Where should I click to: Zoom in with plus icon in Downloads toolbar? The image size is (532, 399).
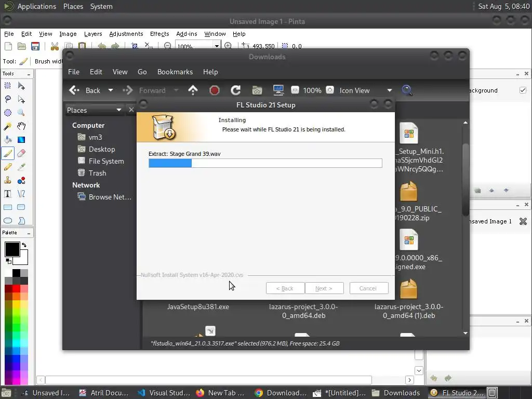tap(330, 90)
